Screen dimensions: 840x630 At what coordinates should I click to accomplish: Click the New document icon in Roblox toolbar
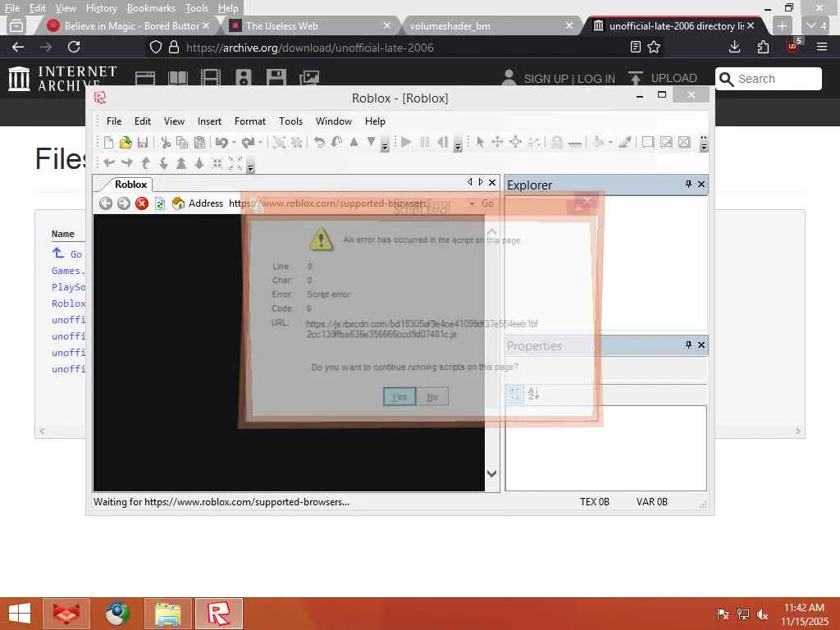pos(109,142)
